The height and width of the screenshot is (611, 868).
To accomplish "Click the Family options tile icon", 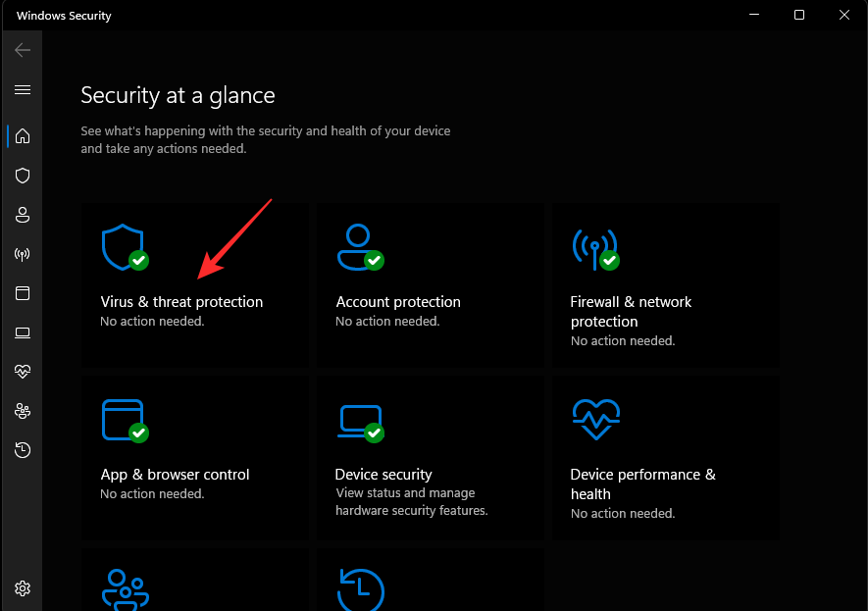I will pos(126,588).
